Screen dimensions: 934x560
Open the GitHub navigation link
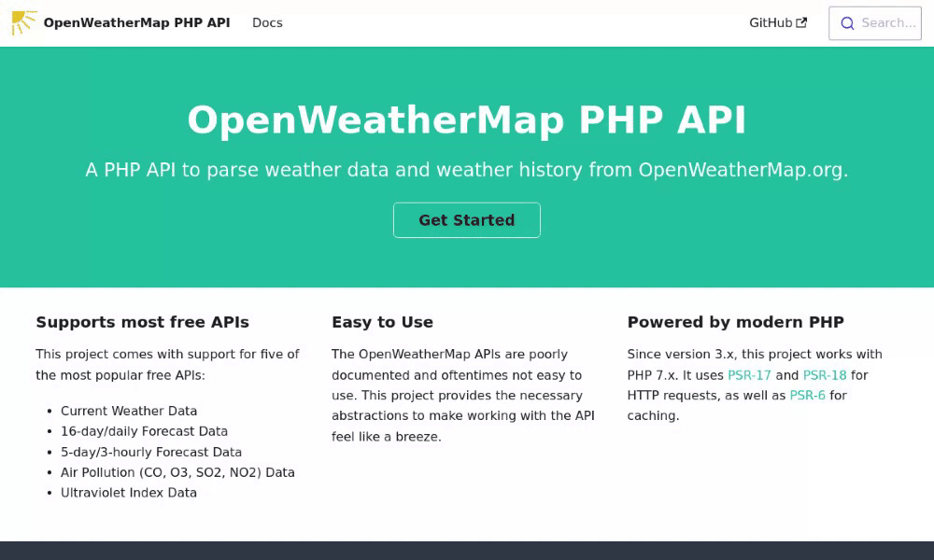coord(778,22)
